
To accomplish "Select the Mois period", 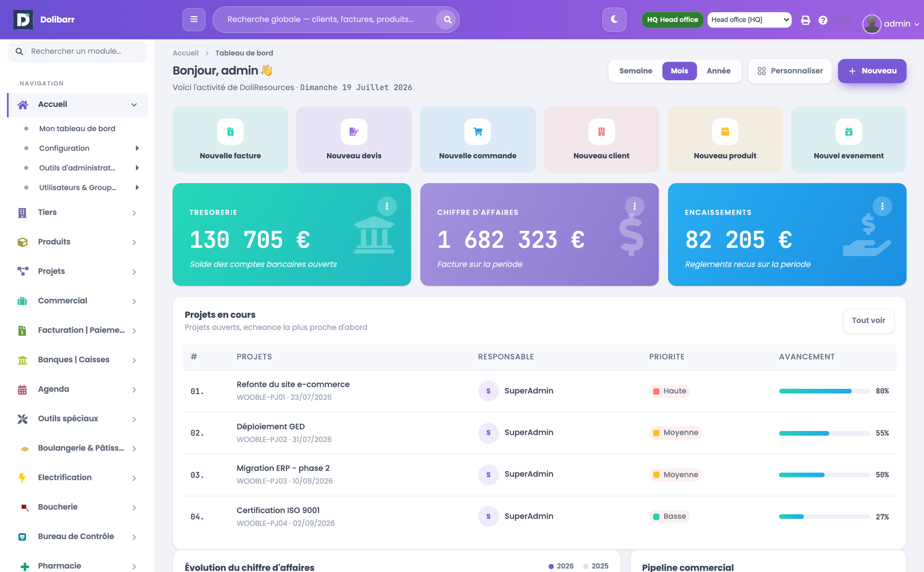I will point(679,71).
